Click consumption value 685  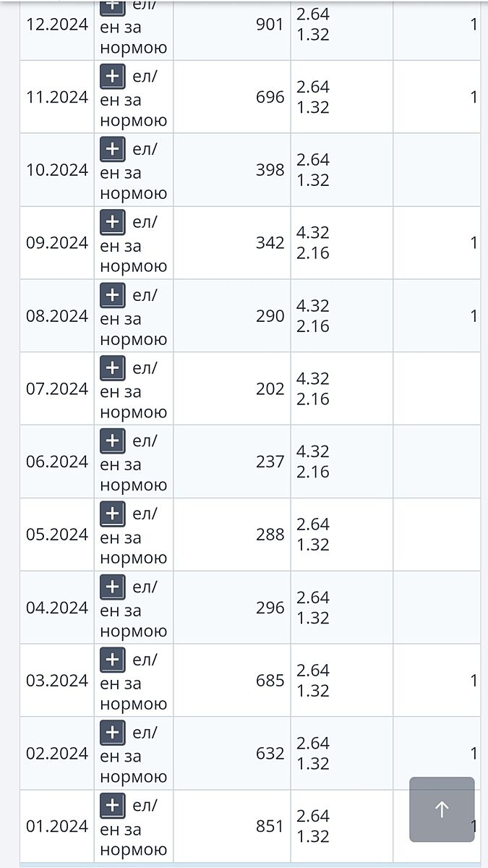click(270, 681)
